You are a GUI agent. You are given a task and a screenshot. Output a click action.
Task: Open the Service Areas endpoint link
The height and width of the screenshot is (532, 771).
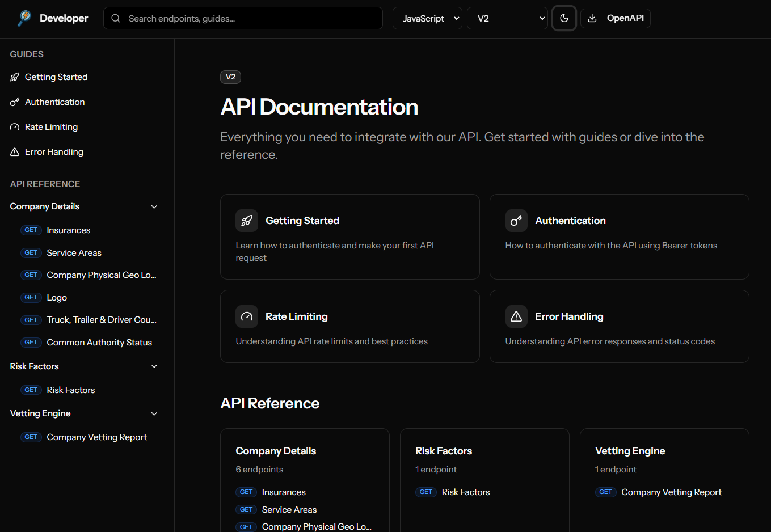click(x=74, y=252)
